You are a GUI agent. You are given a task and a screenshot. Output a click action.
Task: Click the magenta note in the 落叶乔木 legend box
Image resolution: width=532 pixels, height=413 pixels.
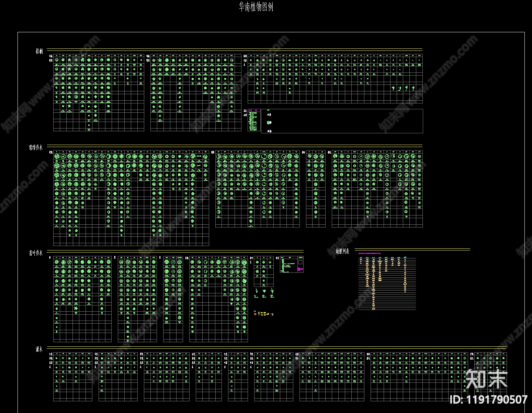point(301,269)
